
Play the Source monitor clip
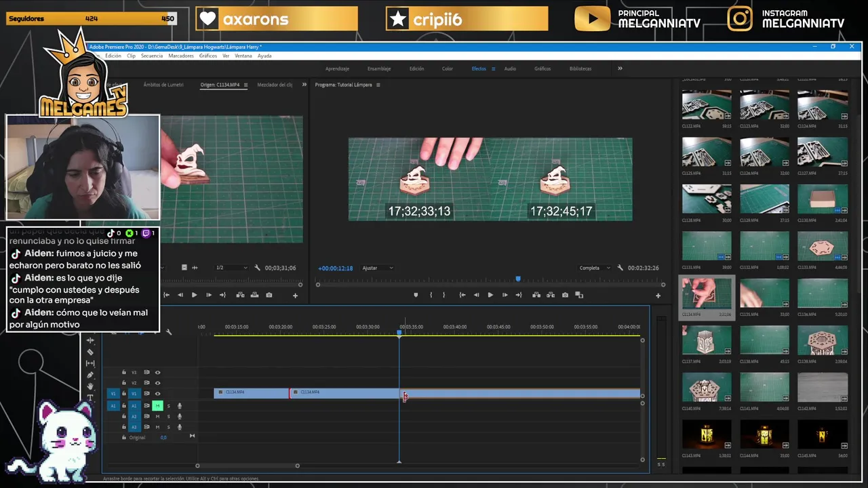coord(194,295)
